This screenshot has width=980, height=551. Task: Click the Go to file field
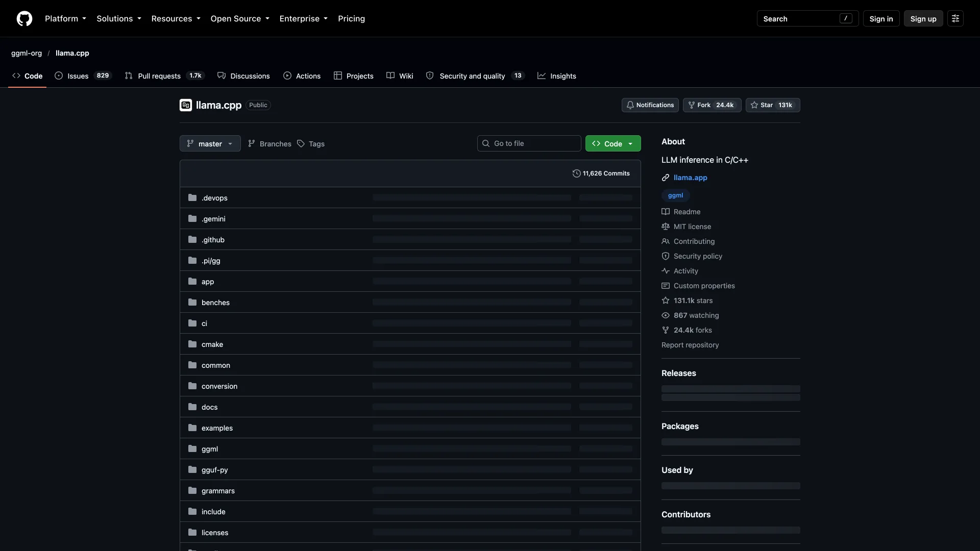tap(529, 143)
